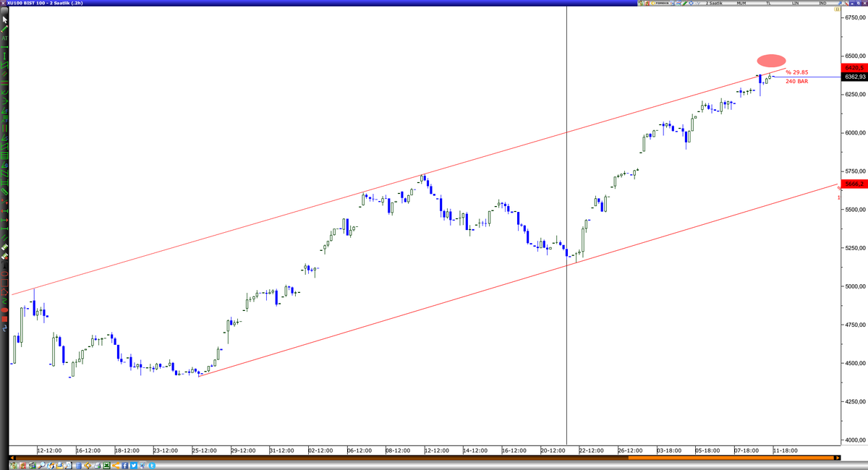Click the document page icon in bottom toolbar

[x=68, y=466]
